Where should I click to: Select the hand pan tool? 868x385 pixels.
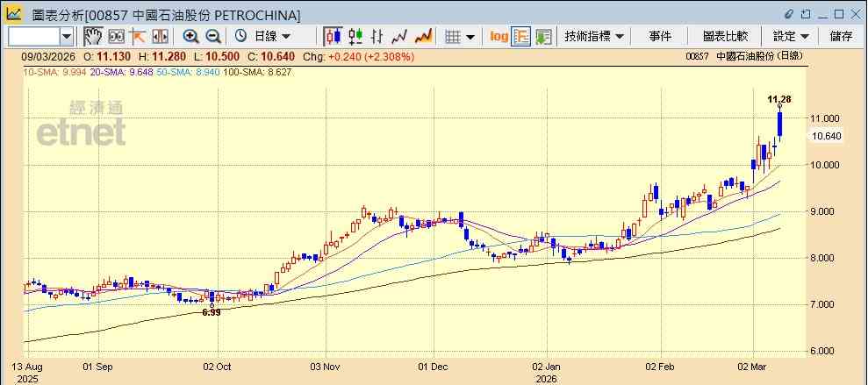93,37
